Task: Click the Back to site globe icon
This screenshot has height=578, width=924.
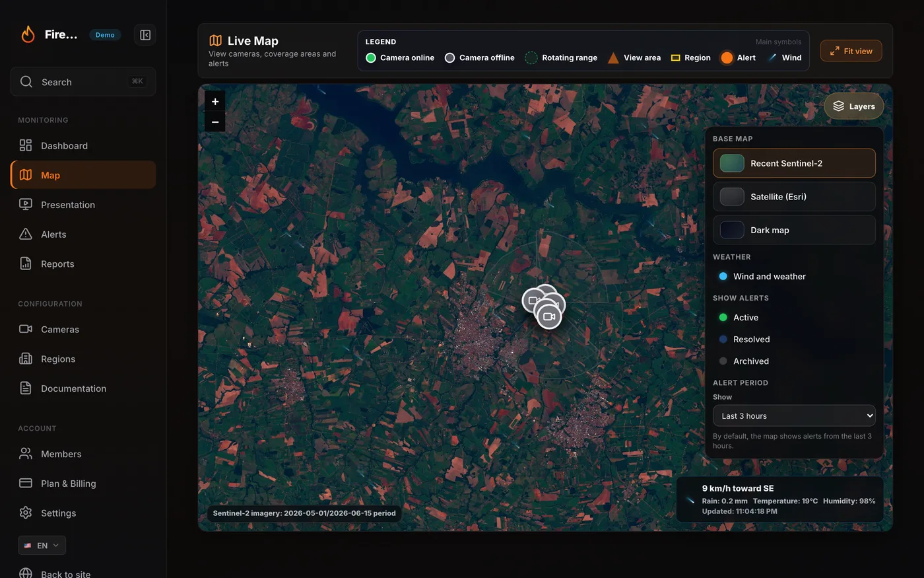Action: pos(26,573)
